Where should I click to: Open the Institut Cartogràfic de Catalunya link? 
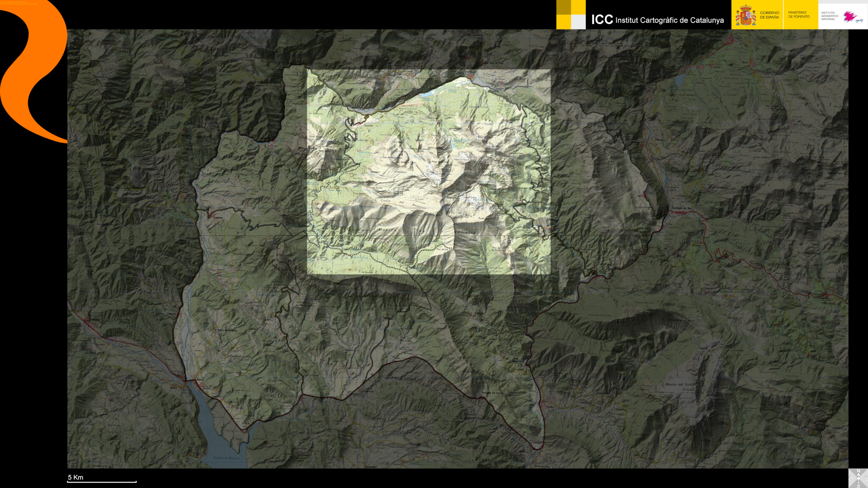(669, 20)
